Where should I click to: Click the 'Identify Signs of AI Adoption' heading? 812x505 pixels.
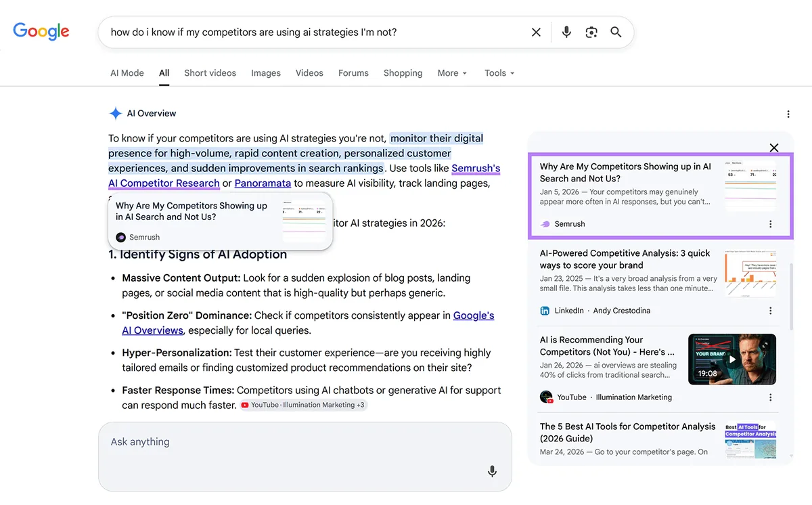[198, 255]
